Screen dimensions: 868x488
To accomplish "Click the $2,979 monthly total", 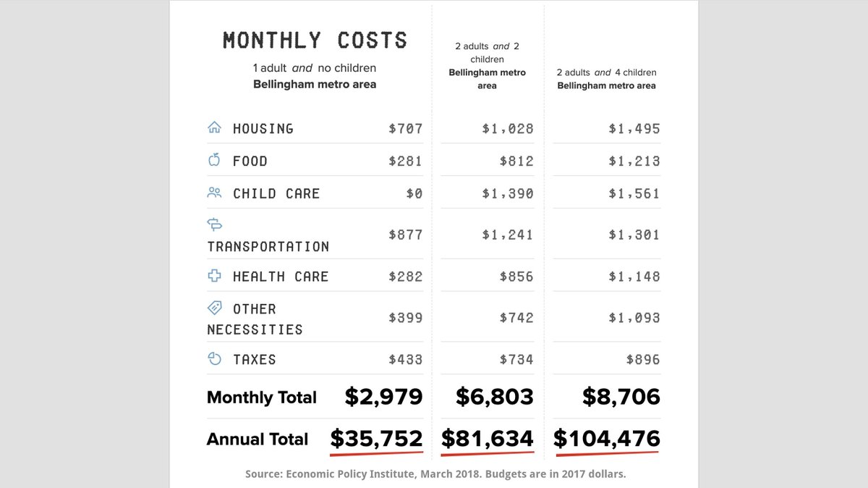I will (383, 397).
